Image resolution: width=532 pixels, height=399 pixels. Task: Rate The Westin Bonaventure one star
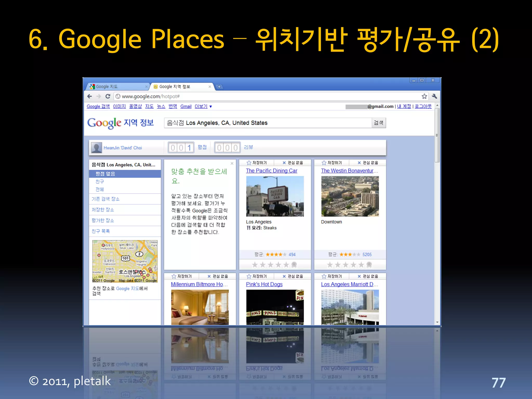click(330, 265)
